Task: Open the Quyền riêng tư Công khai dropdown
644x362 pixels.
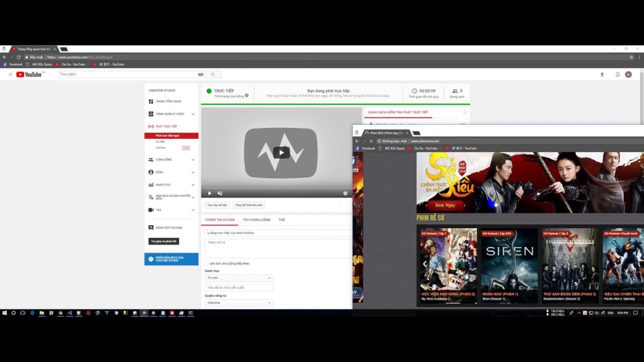Action: 239,302
